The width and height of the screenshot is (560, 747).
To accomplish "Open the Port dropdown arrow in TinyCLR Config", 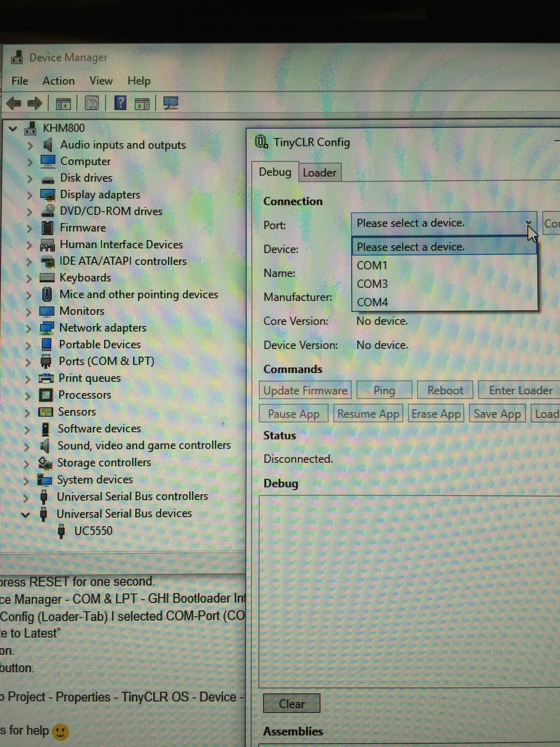I will [529, 223].
